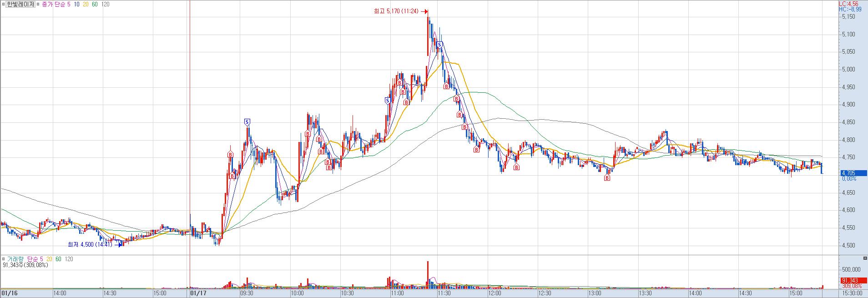Select the 종가 단순 price legend label

[x=53, y=4]
